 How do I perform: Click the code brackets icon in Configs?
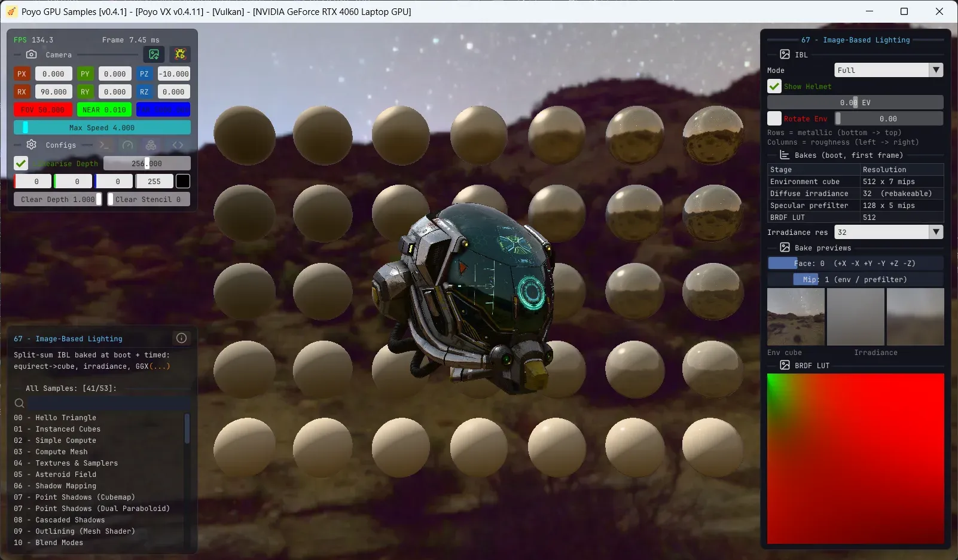click(x=178, y=145)
